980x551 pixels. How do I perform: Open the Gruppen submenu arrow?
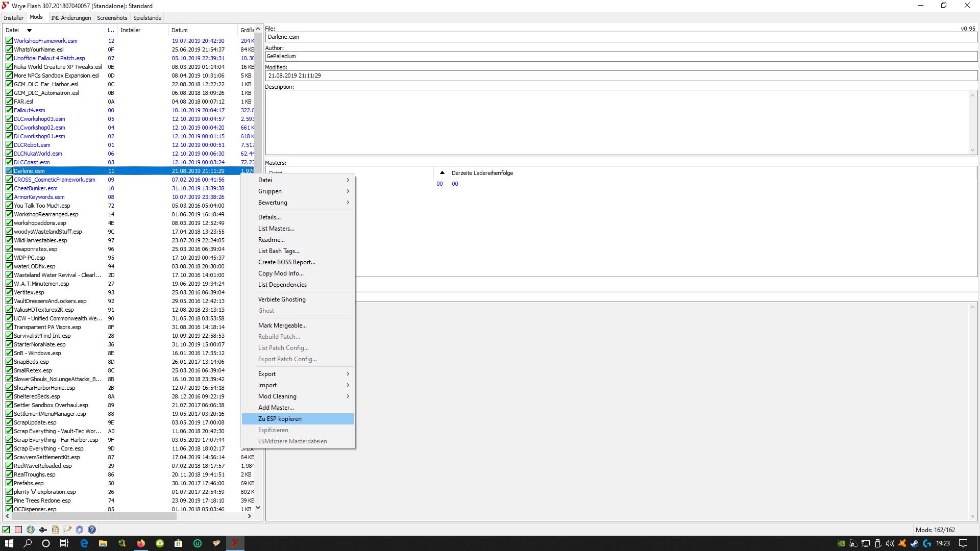point(348,191)
